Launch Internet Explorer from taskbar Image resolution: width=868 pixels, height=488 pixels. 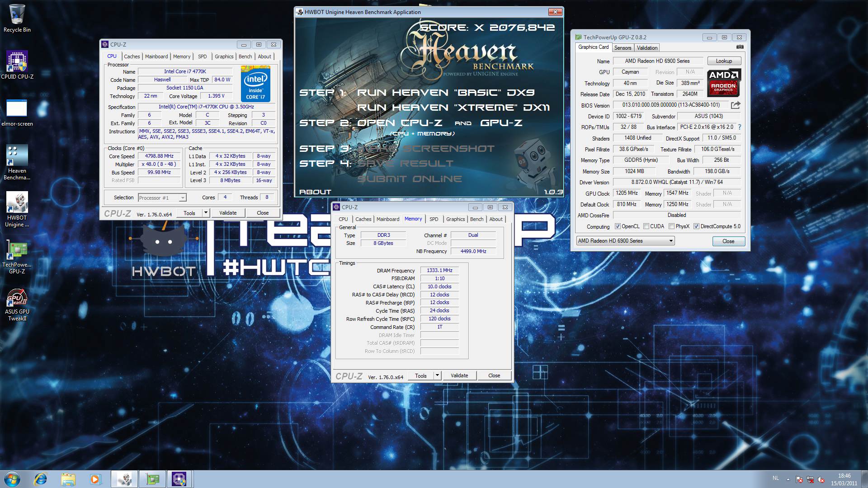41,479
